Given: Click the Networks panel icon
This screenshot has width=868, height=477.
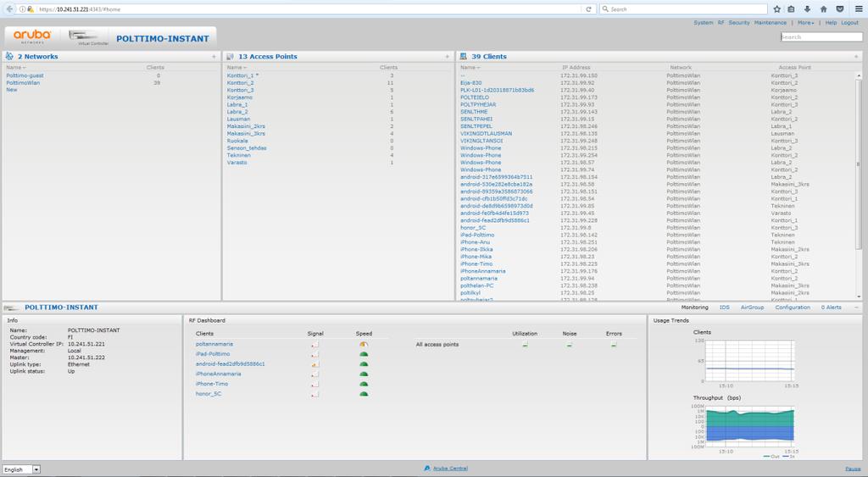Looking at the screenshot, I should (x=9, y=57).
